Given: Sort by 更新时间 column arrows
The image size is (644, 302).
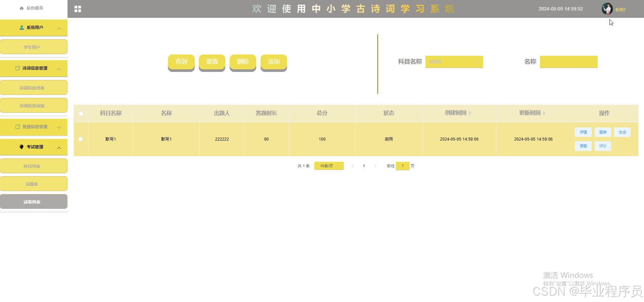Looking at the screenshot, I should point(544,113).
